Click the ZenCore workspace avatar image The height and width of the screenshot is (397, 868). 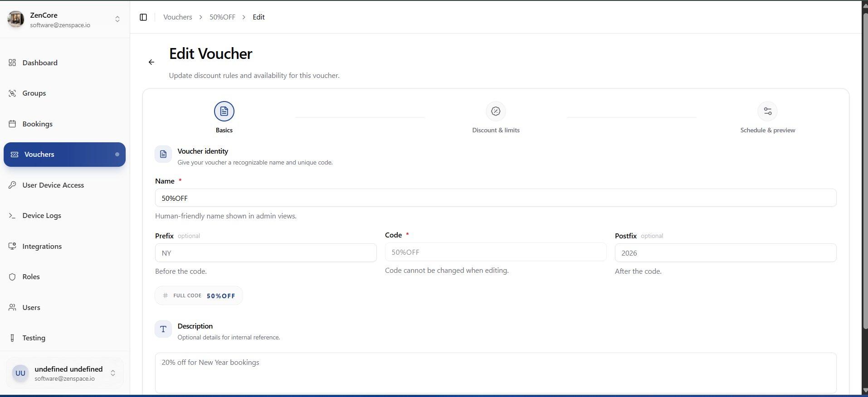coord(16,19)
